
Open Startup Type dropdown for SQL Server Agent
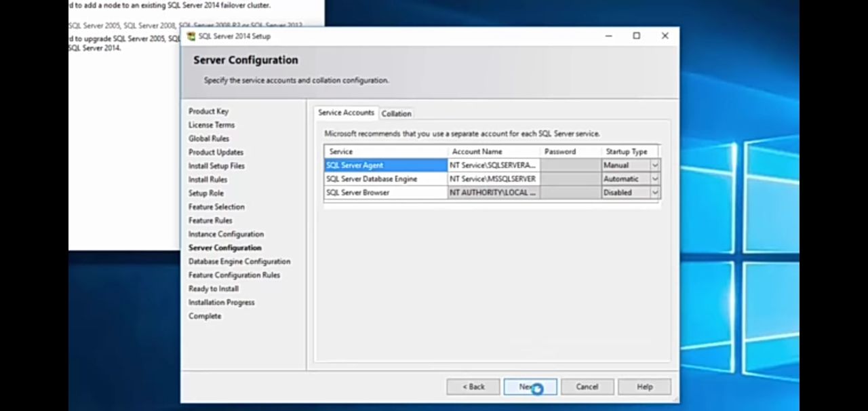tap(655, 165)
